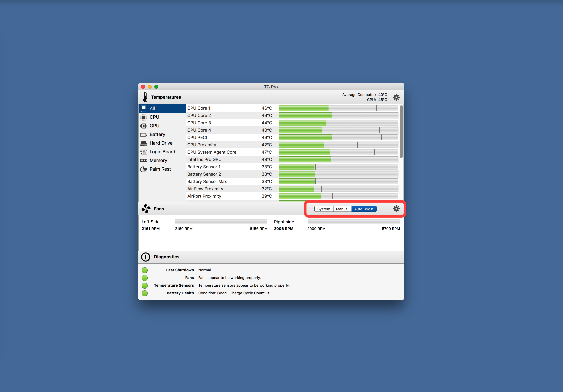The image size is (563, 392).
Task: Show Memory temperature sensors
Action: tap(158, 160)
